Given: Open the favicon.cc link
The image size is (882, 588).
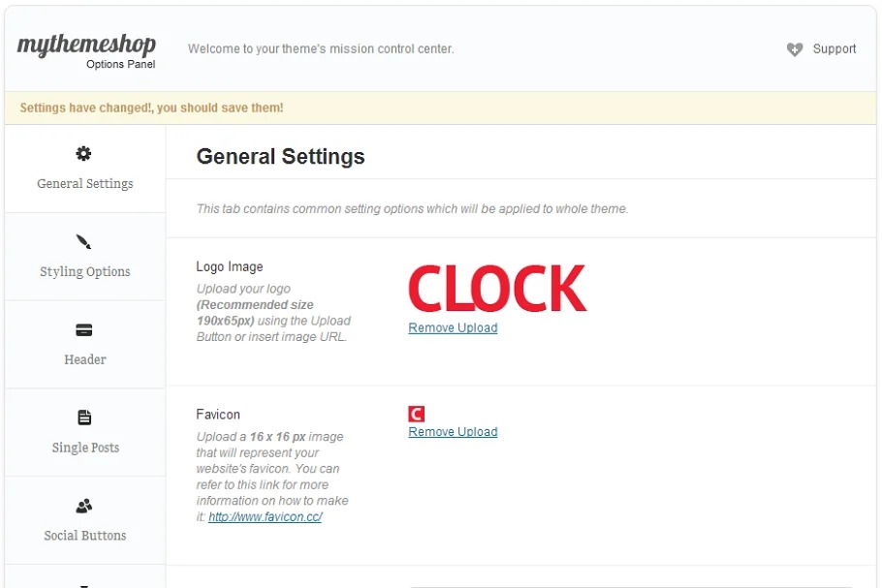Looking at the screenshot, I should (x=265, y=517).
